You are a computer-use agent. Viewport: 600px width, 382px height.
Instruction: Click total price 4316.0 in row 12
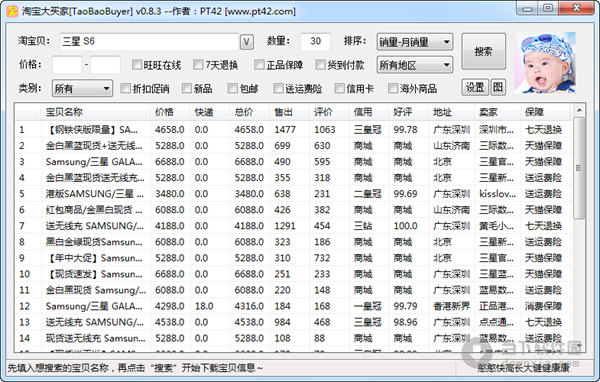coord(249,307)
